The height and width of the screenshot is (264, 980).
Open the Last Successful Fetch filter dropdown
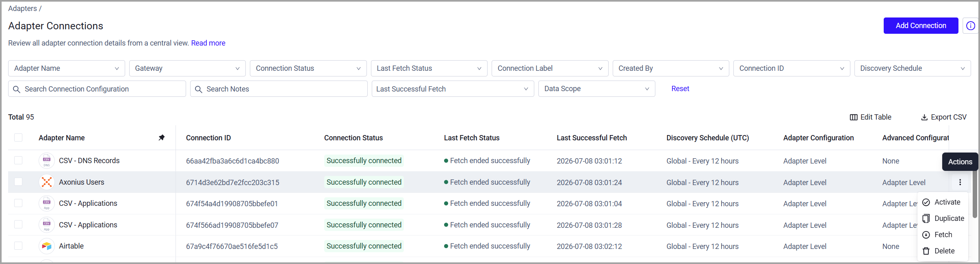point(453,89)
